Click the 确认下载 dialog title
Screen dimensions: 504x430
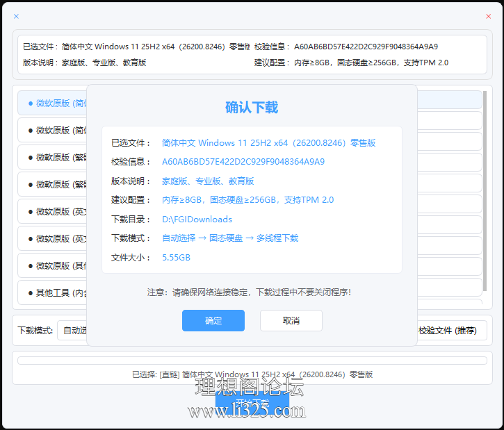pyautogui.click(x=252, y=107)
